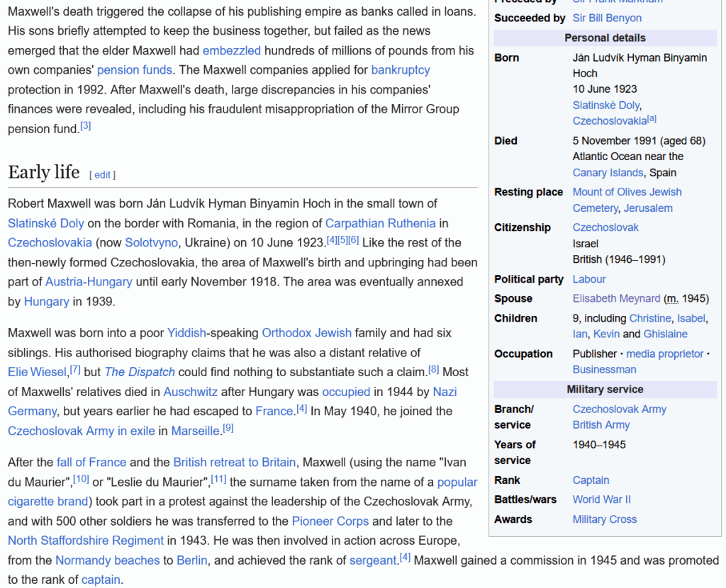Click the Military Cross award link
This screenshot has width=726, height=588.
[x=605, y=519]
